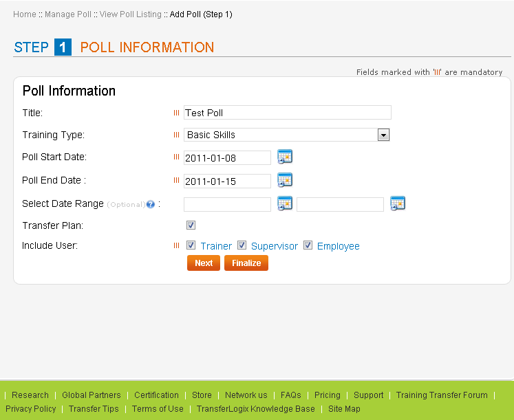Open Manage Poll breadcrumb link

[68, 14]
